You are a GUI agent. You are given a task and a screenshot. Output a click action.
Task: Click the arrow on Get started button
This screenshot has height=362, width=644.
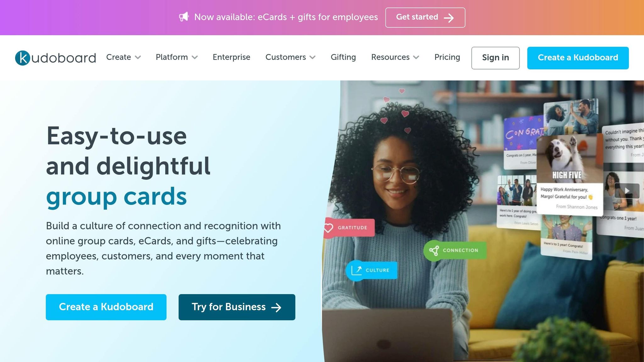pos(449,18)
